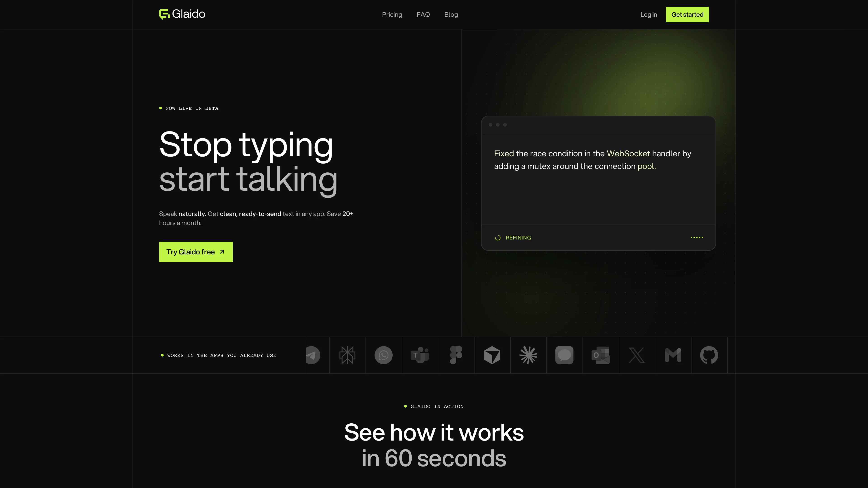Click the Try Glaido free button

[196, 252]
